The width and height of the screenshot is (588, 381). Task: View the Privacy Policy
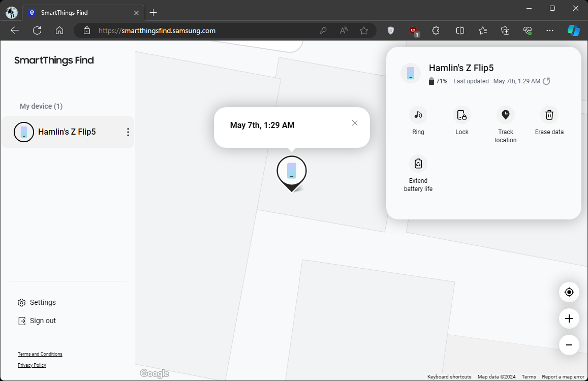(x=32, y=365)
